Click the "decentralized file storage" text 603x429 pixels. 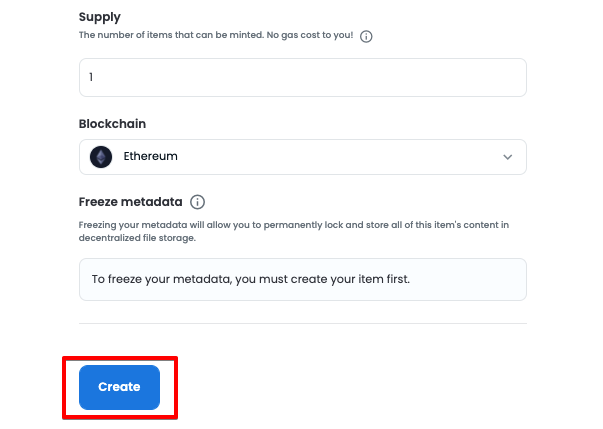(x=139, y=239)
